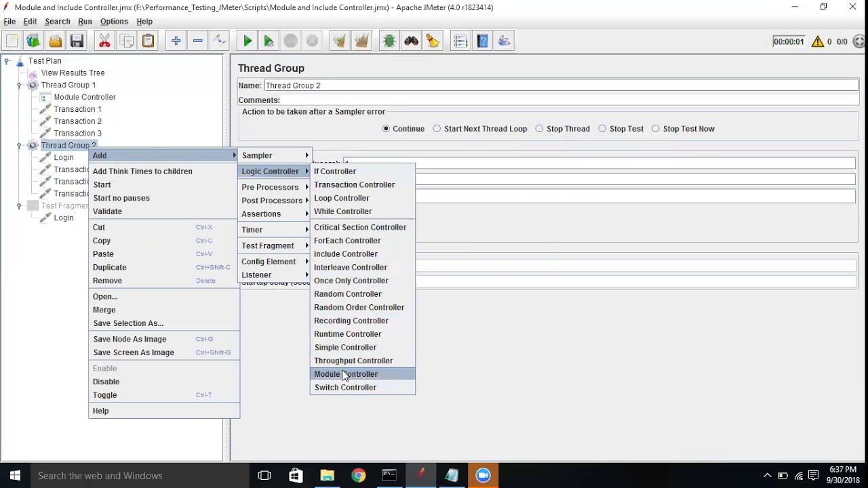Select Transaction 3 under Thread Group 1
The image size is (868, 488).
coord(77,134)
